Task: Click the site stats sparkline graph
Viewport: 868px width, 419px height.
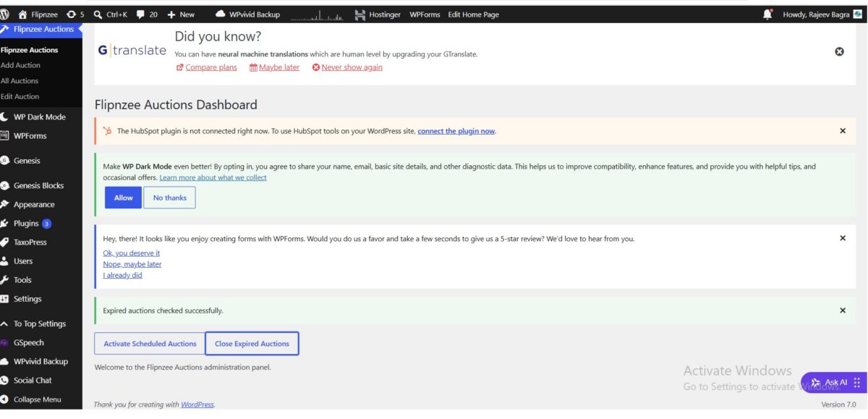Action: click(318, 14)
